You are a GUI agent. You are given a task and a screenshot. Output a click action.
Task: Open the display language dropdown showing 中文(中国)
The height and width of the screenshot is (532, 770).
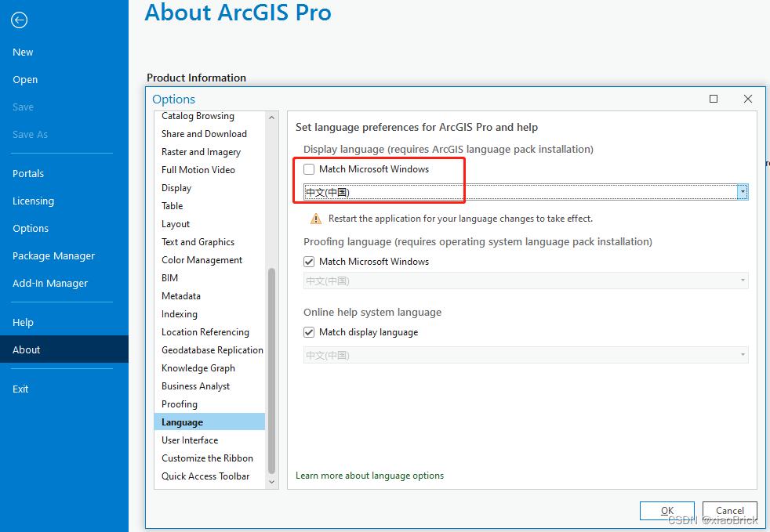coord(742,191)
